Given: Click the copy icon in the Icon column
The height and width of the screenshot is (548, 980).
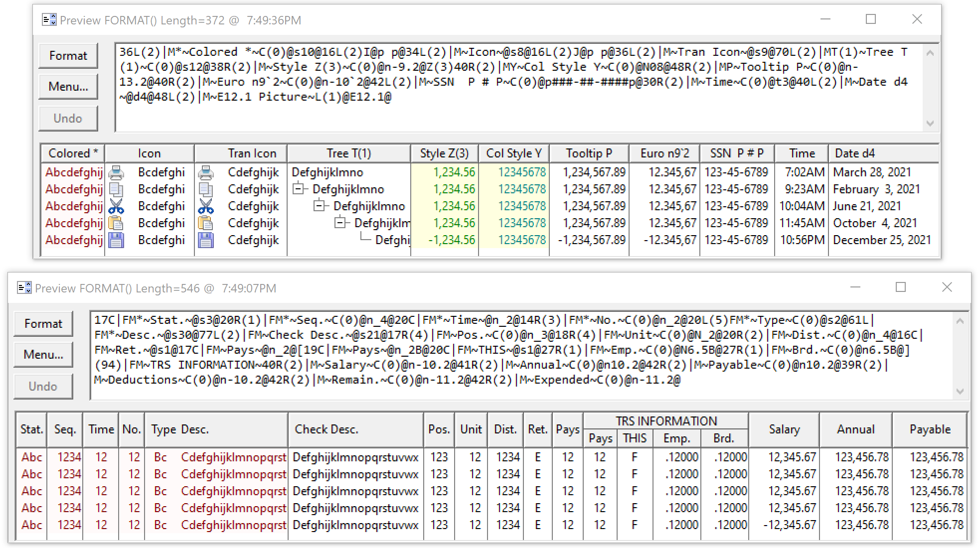Looking at the screenshot, I should 116,189.
